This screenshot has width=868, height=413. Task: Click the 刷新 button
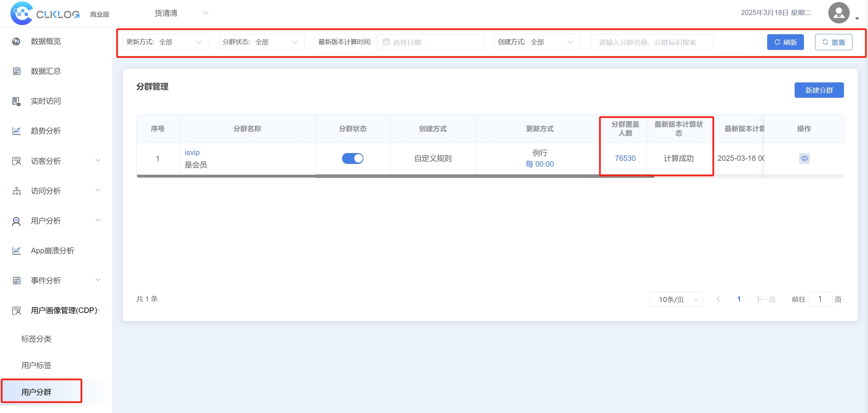click(x=785, y=42)
